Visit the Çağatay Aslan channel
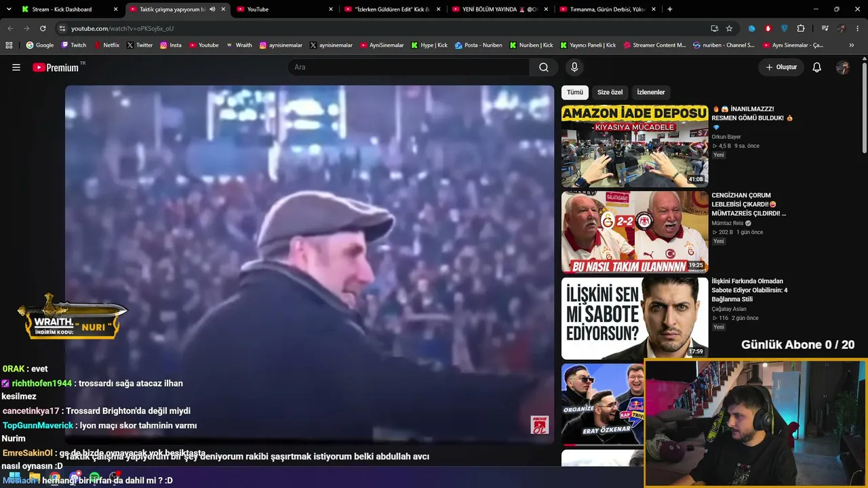The image size is (868, 488). (x=729, y=309)
